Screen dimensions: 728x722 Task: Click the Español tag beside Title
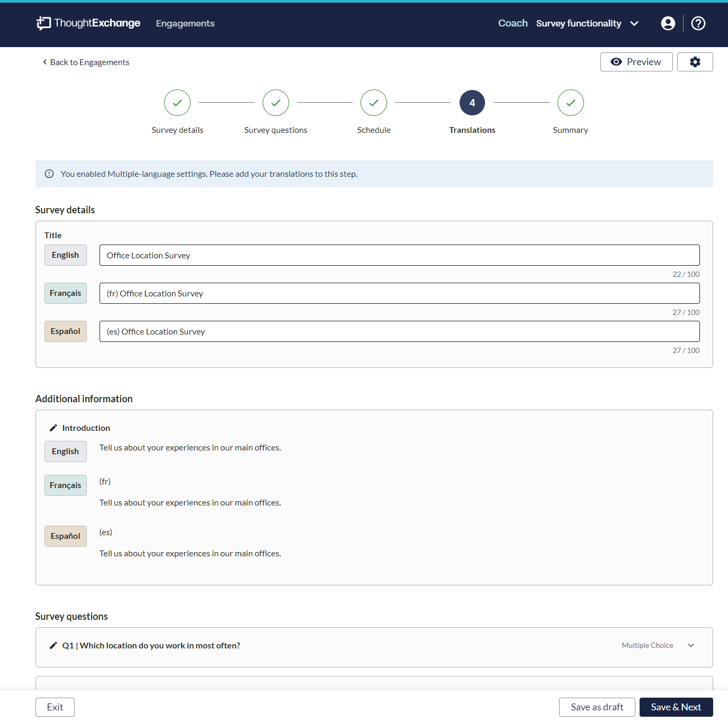point(66,331)
